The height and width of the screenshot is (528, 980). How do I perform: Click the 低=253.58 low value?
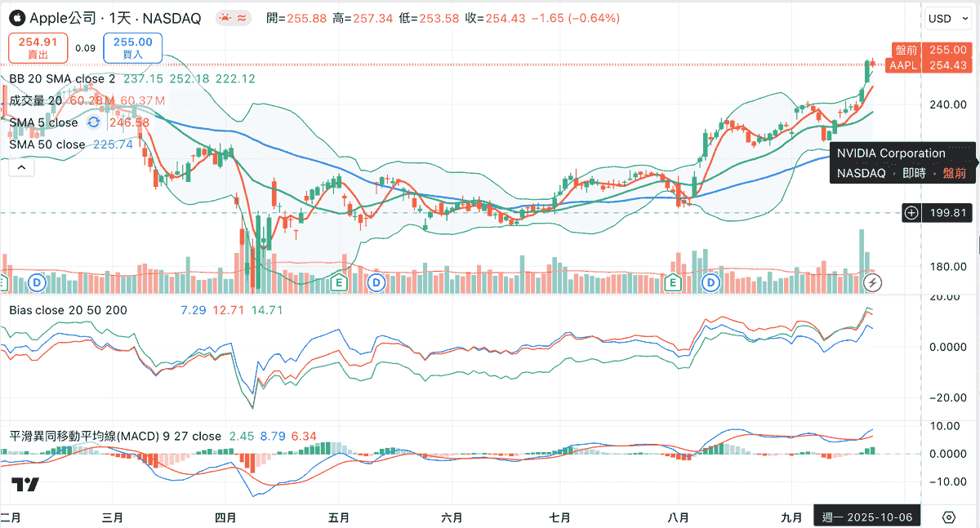click(429, 18)
